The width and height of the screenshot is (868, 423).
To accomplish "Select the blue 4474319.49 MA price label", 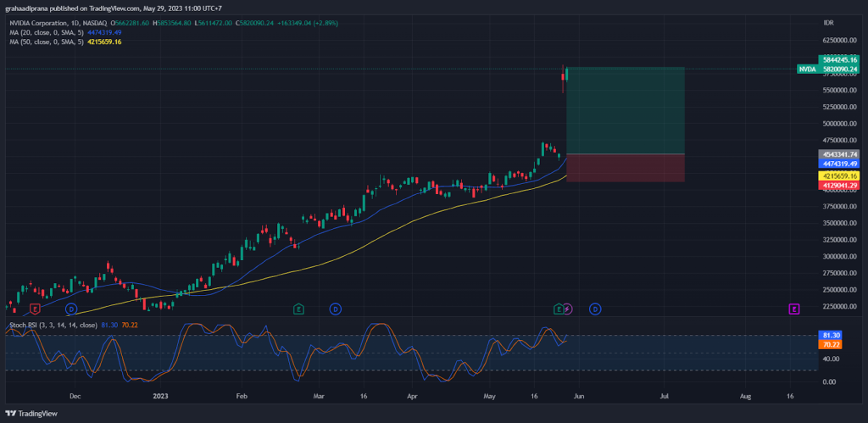I will 838,164.
